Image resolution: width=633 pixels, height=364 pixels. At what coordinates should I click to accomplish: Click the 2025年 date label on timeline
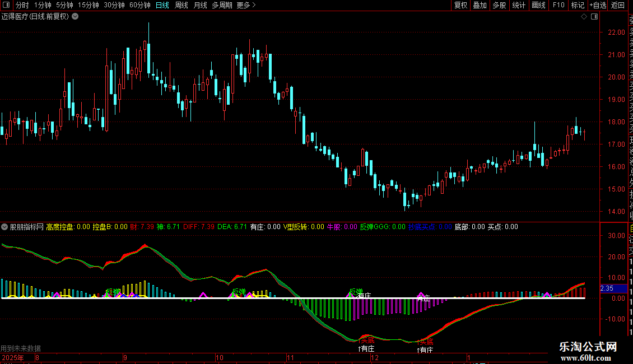coord(13,357)
